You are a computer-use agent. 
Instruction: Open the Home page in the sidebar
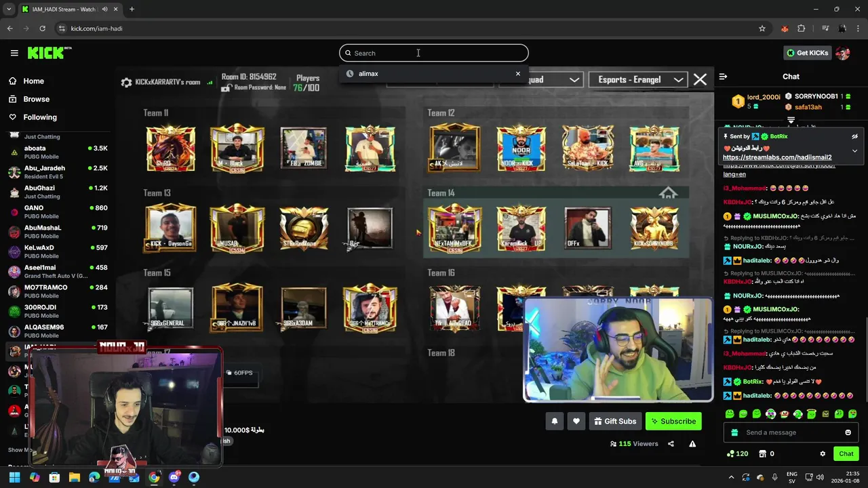pyautogui.click(x=26, y=81)
